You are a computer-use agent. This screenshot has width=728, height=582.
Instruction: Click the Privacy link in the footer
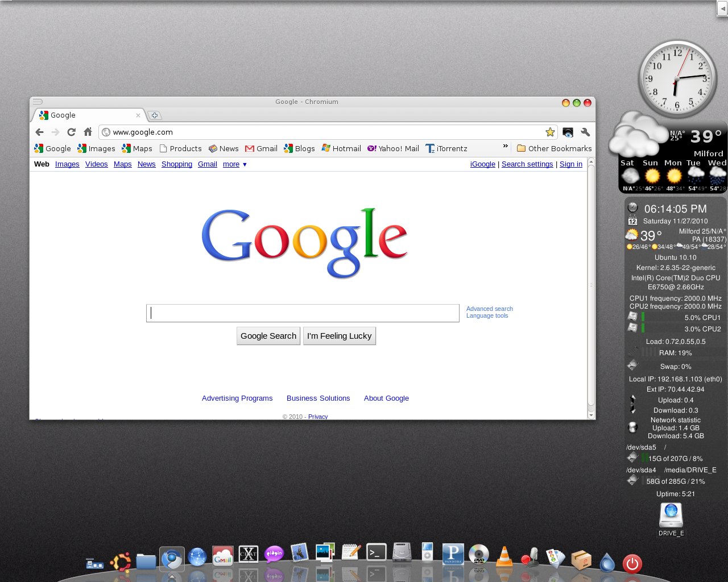tap(318, 417)
